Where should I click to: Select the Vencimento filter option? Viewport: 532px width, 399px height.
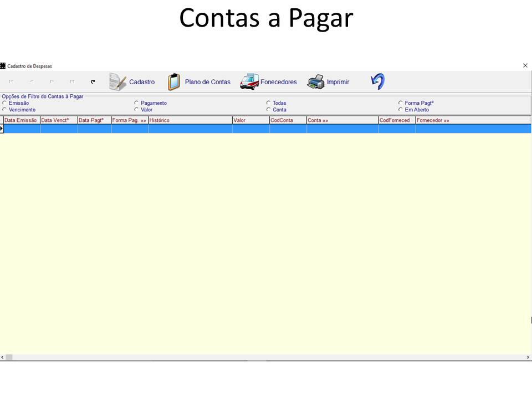click(5, 109)
